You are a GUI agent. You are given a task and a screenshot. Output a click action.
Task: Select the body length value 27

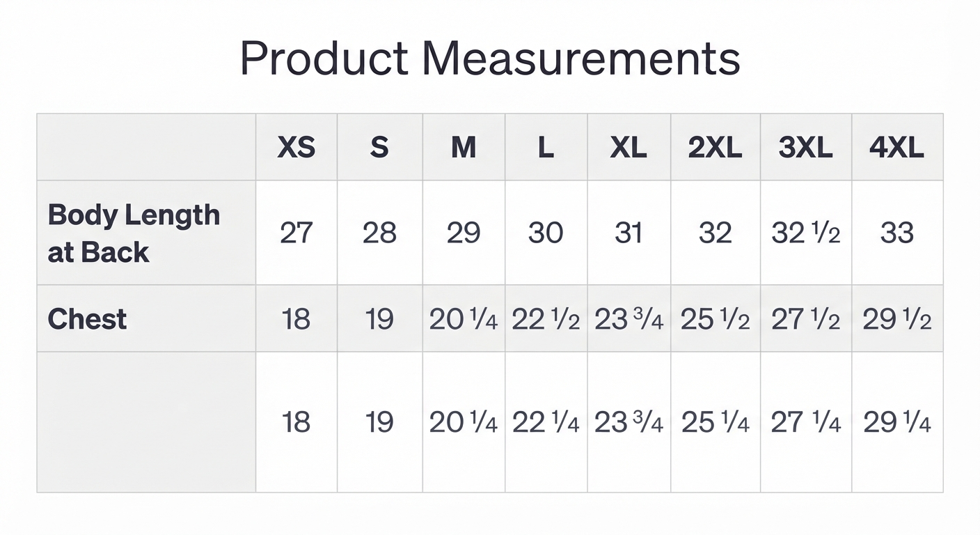pos(297,233)
